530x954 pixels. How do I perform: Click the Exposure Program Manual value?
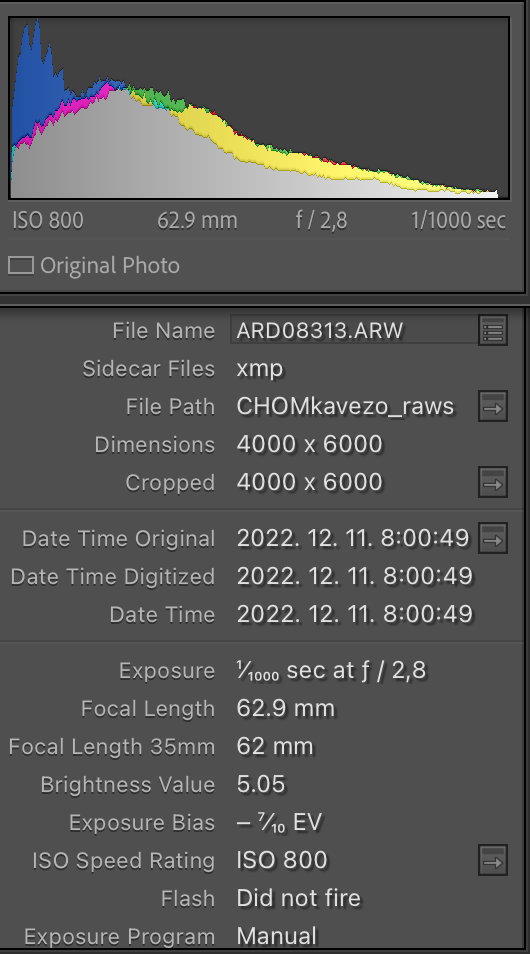pos(276,936)
